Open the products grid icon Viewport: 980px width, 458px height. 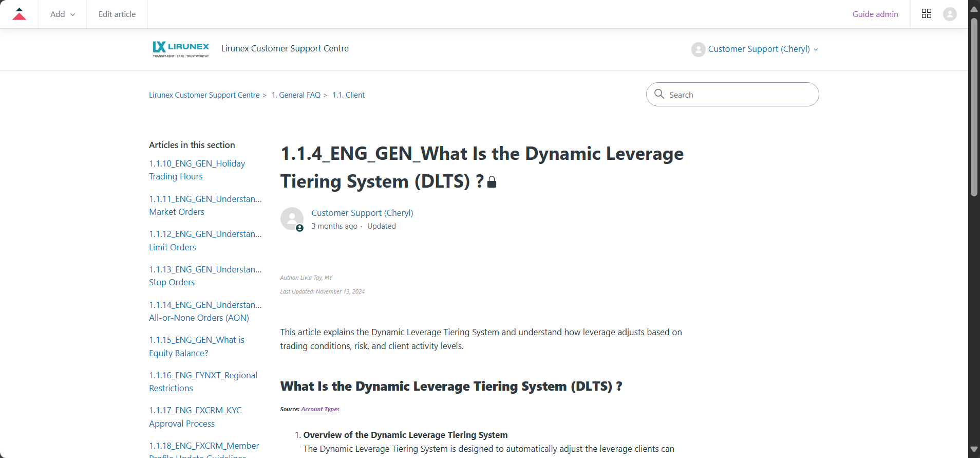[x=926, y=14]
